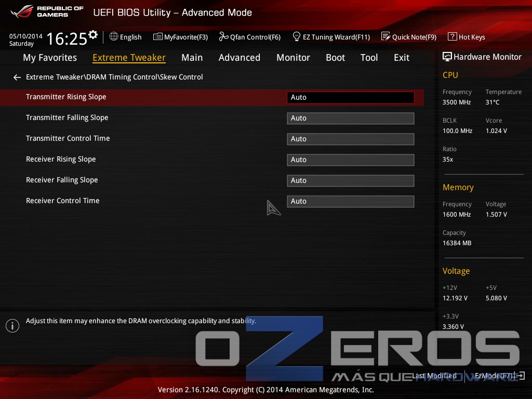Click the Vcore 1.024 V value

pos(496,130)
